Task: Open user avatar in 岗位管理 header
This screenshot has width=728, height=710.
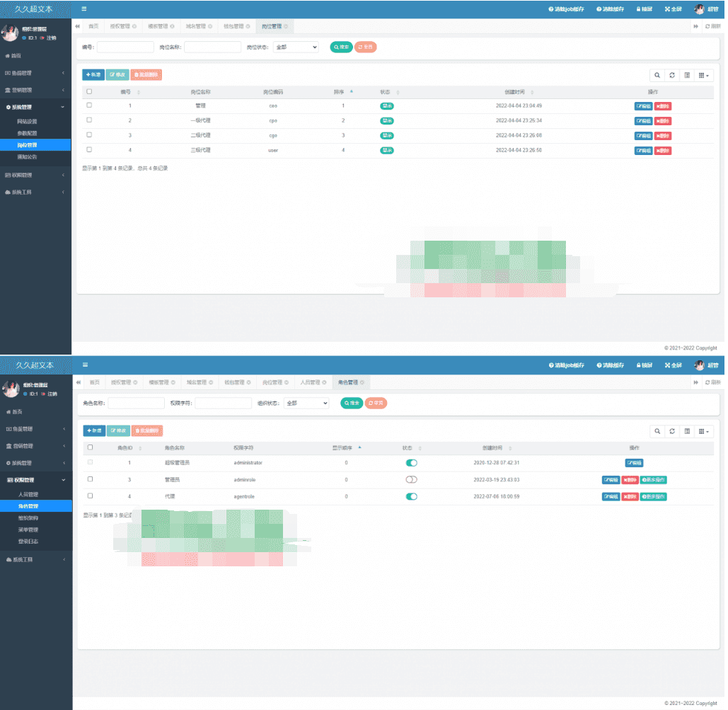Action: coord(699,8)
